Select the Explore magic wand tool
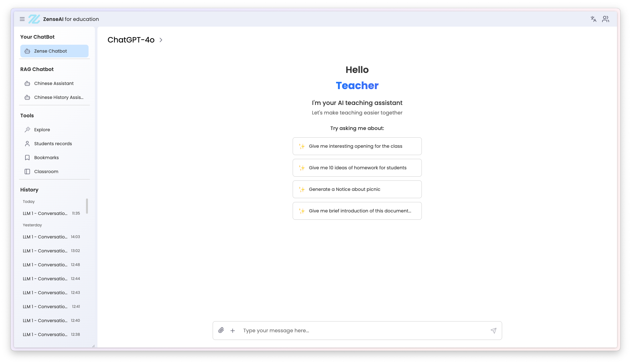Image resolution: width=631 pixels, height=364 pixels. pyautogui.click(x=42, y=130)
